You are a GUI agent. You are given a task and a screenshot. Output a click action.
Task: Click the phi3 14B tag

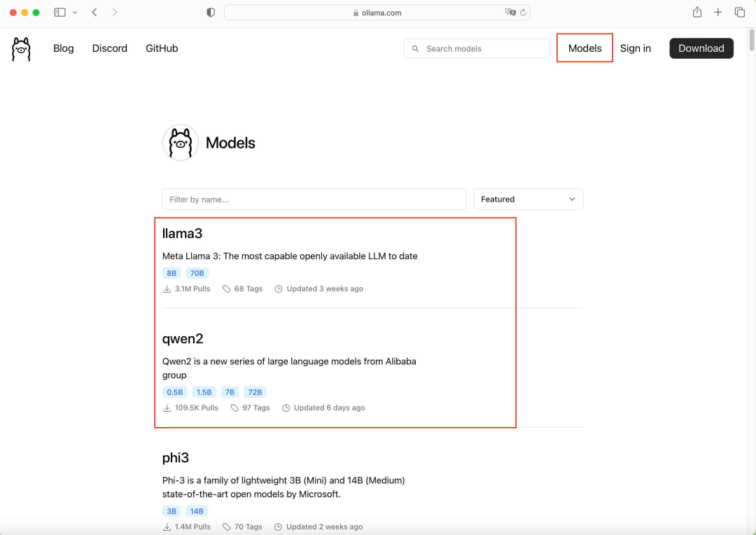point(197,511)
